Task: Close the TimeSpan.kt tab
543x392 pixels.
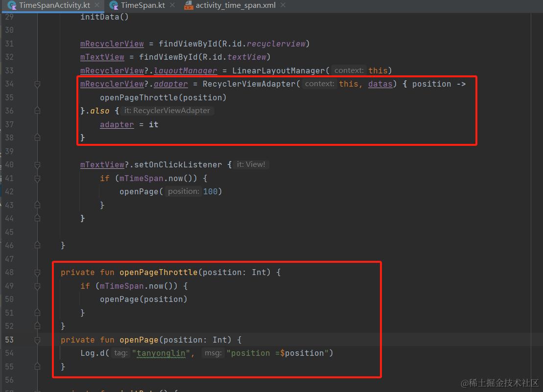Action: 172,5
